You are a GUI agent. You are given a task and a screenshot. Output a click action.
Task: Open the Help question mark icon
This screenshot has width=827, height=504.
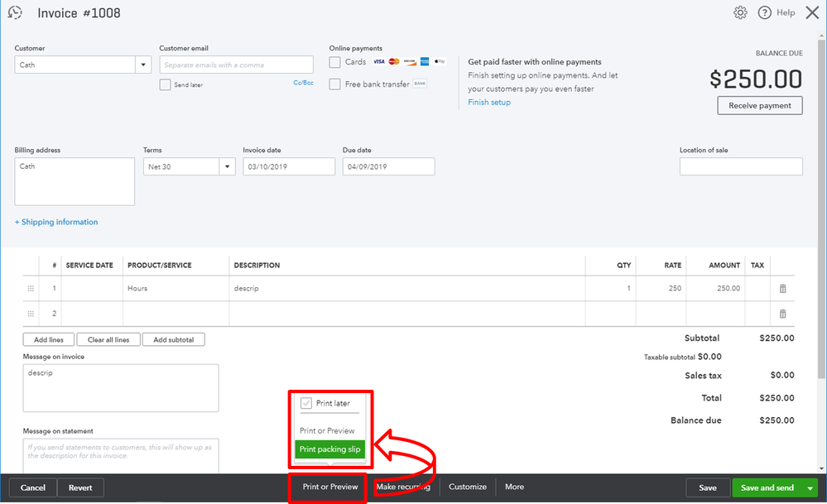pos(764,12)
